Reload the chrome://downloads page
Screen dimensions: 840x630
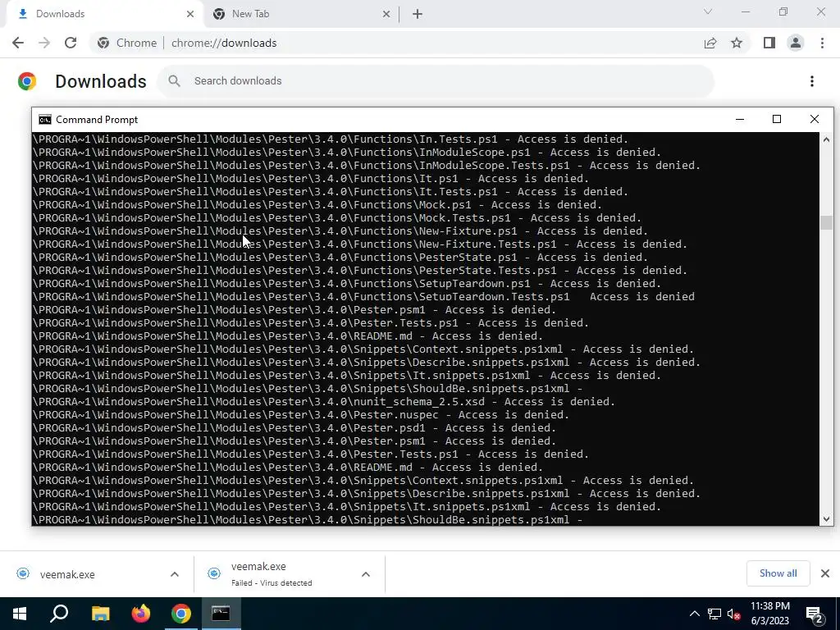[71, 43]
